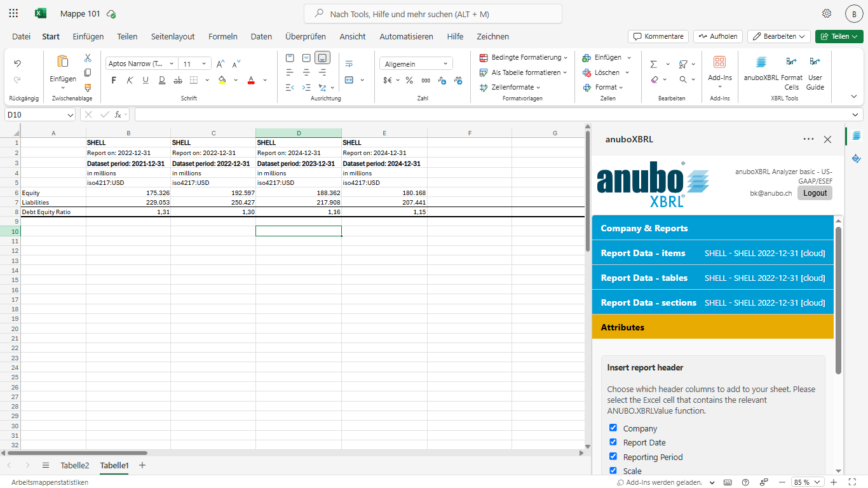Screen dimensions: 868x488
Task: Open the Formeln ribbon tab
Action: [x=222, y=36]
